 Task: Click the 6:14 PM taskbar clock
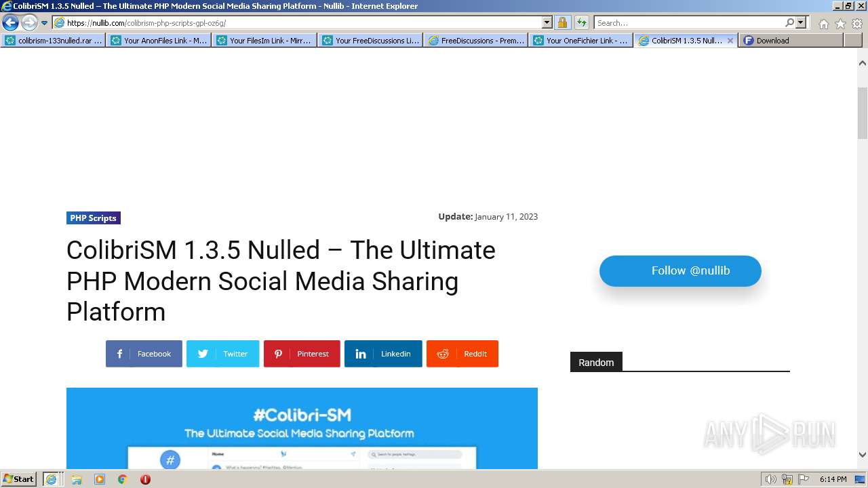point(833,479)
